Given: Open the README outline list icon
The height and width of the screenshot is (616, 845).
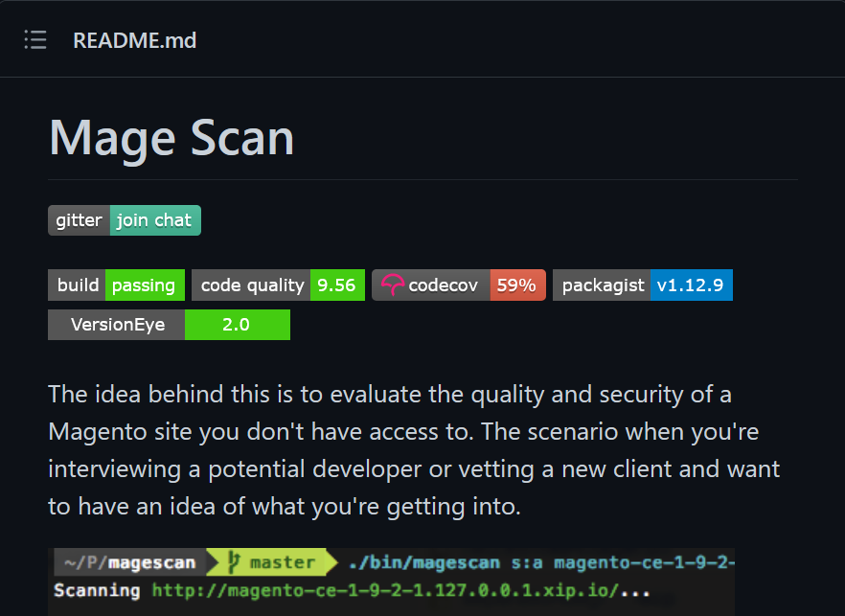Looking at the screenshot, I should click(35, 40).
